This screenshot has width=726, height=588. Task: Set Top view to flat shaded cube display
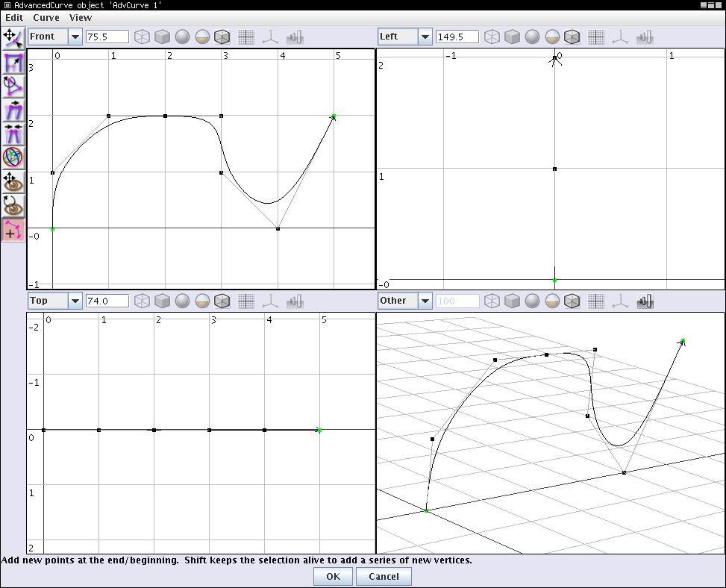pos(162,301)
